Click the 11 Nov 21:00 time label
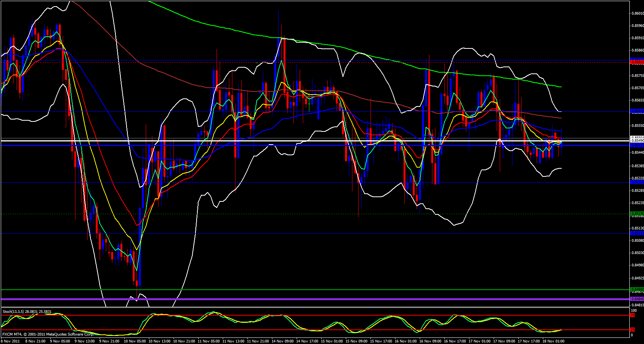 [257, 341]
